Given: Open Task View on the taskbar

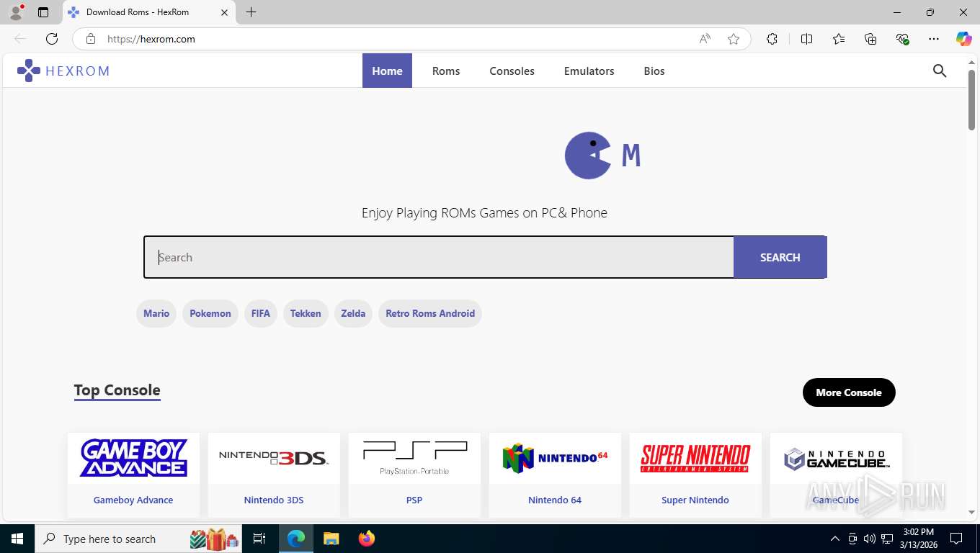Looking at the screenshot, I should point(259,539).
